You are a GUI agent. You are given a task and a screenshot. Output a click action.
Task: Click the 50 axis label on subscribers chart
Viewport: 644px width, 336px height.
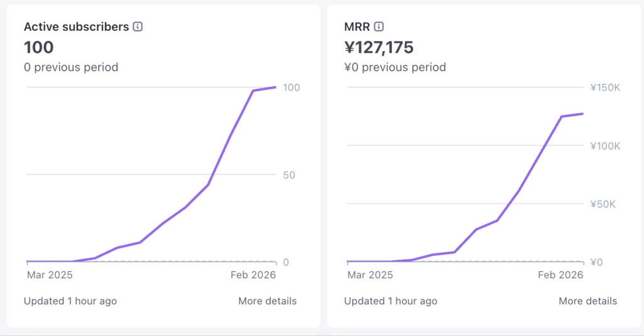[x=289, y=174]
